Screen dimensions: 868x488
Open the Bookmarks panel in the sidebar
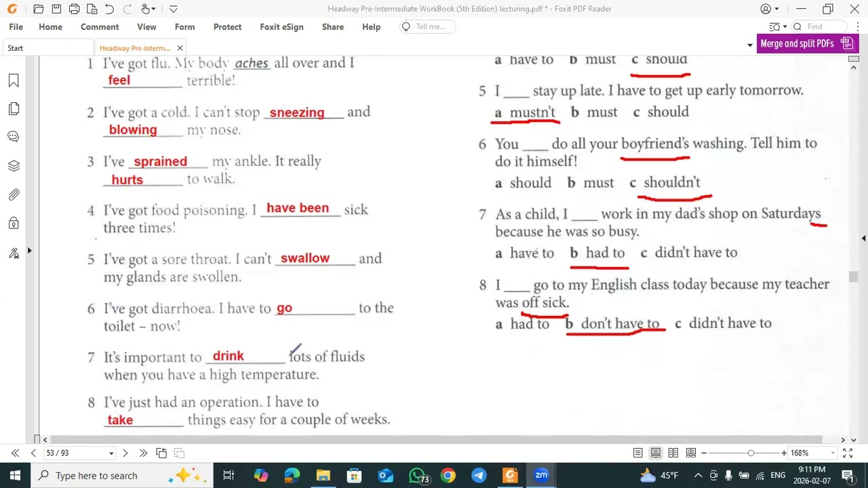pos(14,81)
